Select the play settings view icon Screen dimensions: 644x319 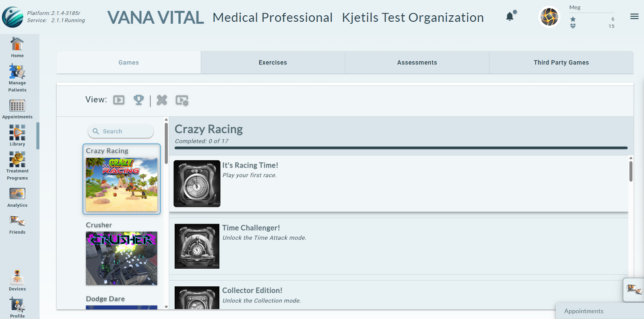[x=182, y=100]
